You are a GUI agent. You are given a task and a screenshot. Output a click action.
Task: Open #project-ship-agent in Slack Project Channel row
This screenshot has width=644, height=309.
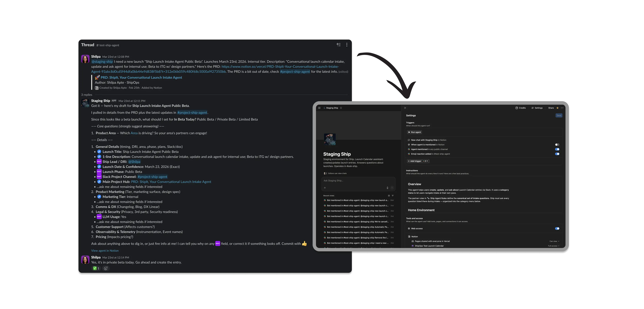coord(152,177)
